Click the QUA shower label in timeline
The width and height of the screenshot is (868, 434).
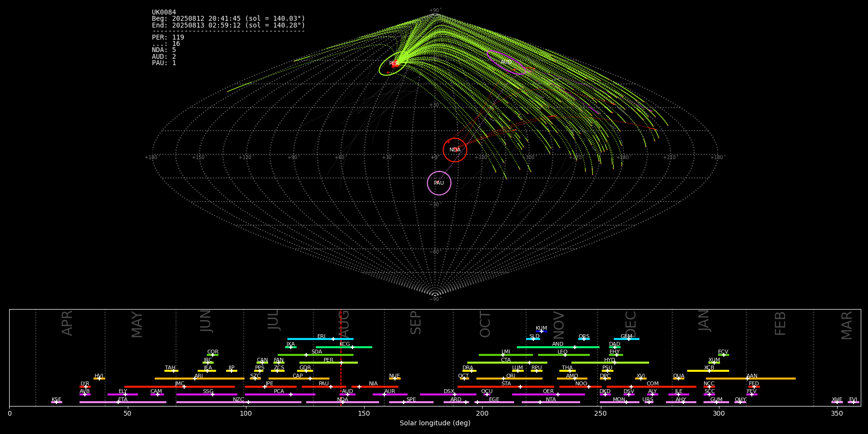(x=678, y=376)
